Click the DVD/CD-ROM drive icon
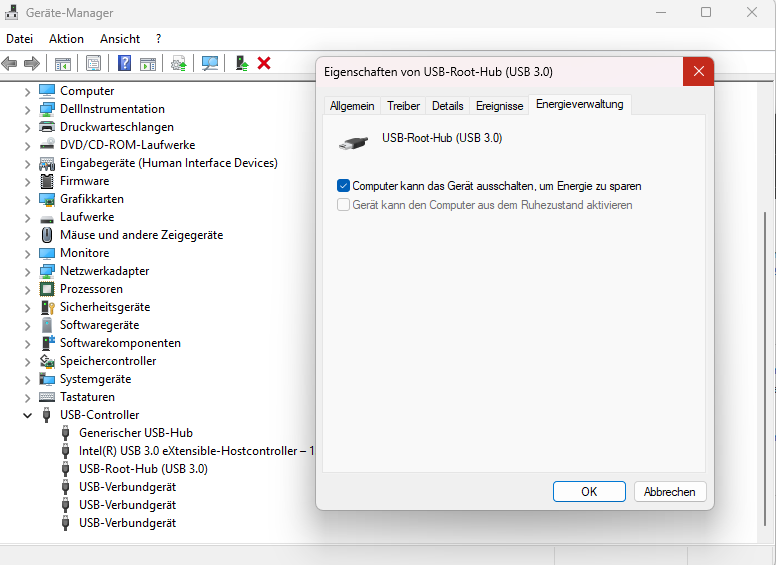Viewport: 776px width, 565px height. click(47, 144)
